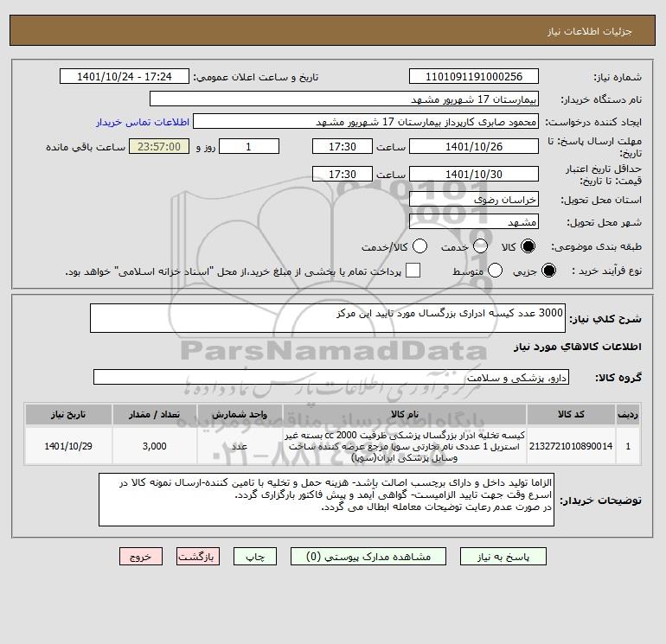Image resolution: width=666 pixels, height=644 pixels.
Task: Click the اطلاعات کالاهای مورد نیاز section heading
Action: (x=577, y=347)
